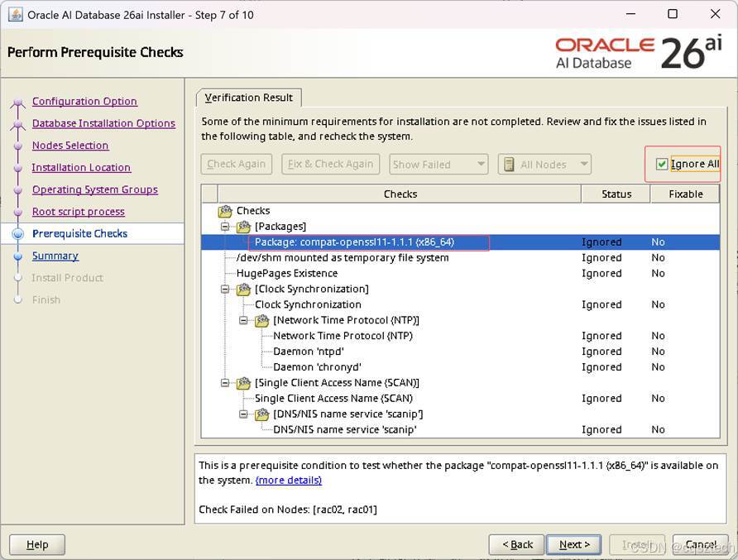Select the Clock Synchronization check row
This screenshot has height=560, width=738.
[x=460, y=305]
